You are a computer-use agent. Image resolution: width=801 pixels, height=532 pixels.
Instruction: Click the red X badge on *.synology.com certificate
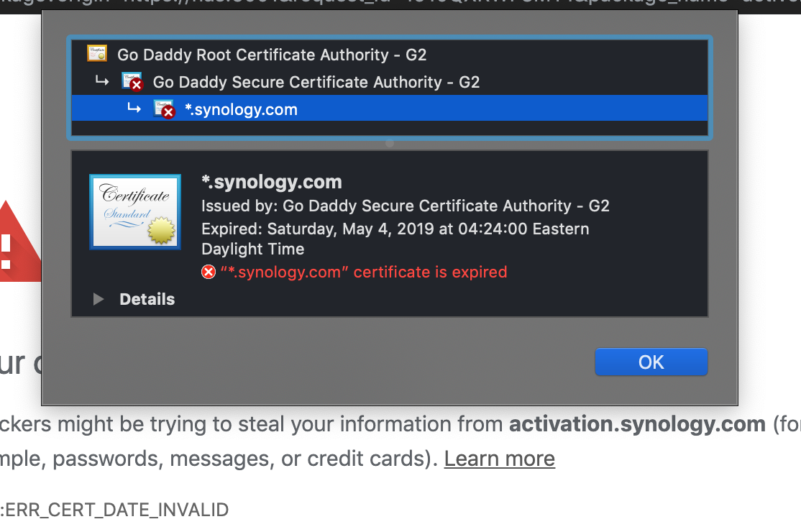point(168,114)
